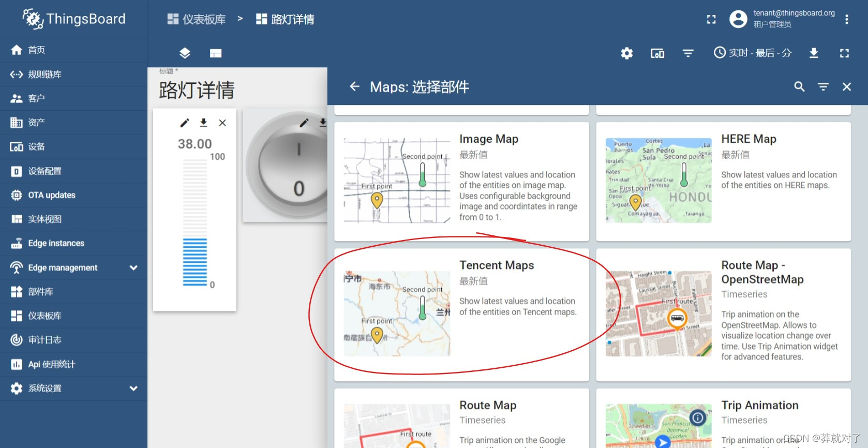Open 规则链库 in the sidebar
Viewport: 868px width, 448px height.
pos(73,74)
